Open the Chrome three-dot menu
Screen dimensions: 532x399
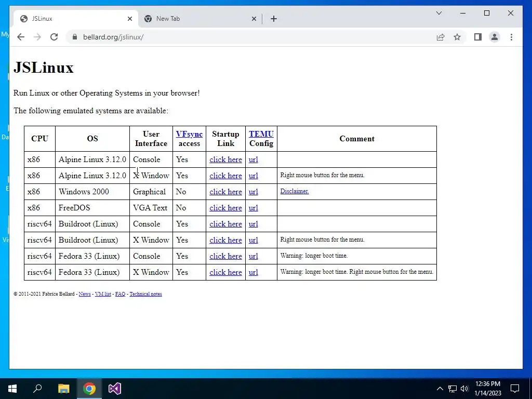click(511, 37)
